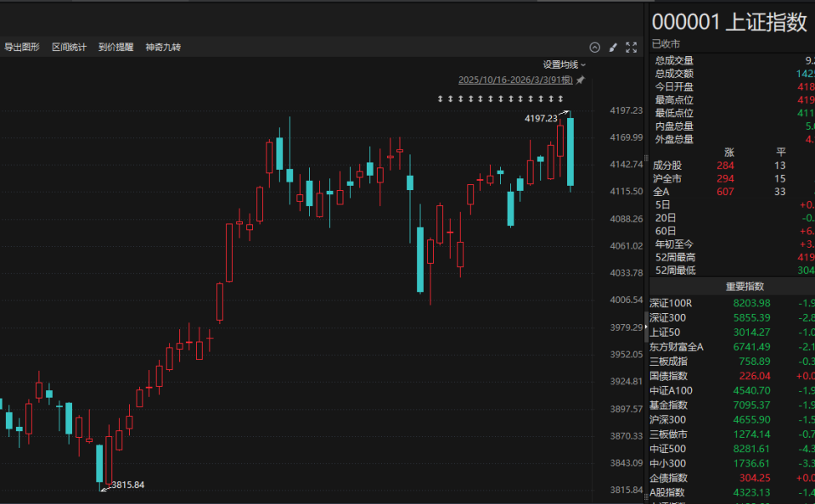Open the 深证100R index row
Image resolution: width=815 pixels, height=504 pixels.
pos(733,303)
